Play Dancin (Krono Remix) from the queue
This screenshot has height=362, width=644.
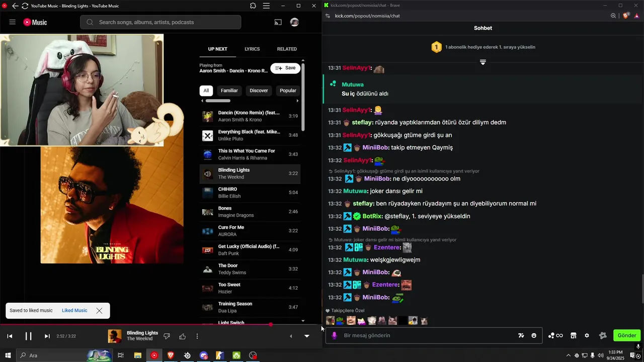click(x=250, y=116)
